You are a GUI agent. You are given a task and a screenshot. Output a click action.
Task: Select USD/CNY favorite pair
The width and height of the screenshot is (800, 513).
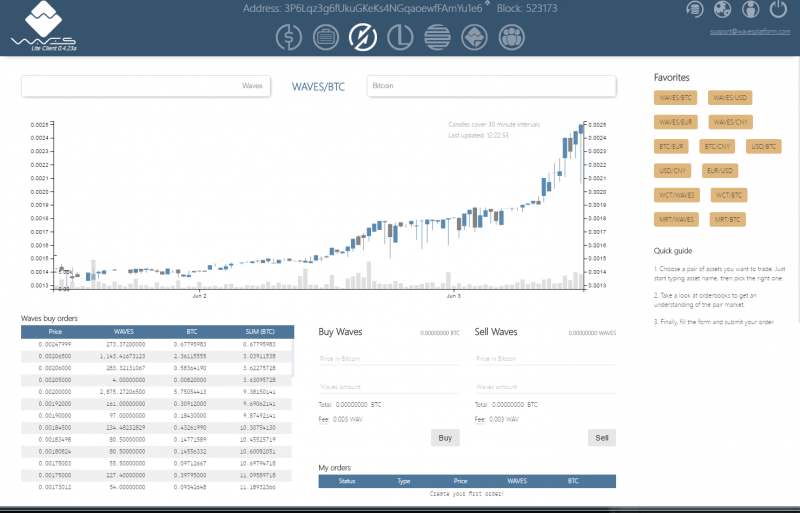[672, 170]
